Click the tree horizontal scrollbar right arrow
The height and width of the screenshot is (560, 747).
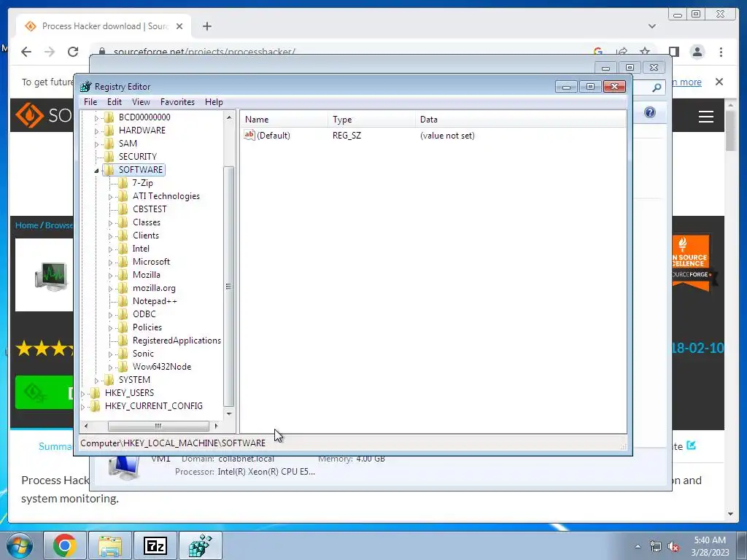pos(216,426)
